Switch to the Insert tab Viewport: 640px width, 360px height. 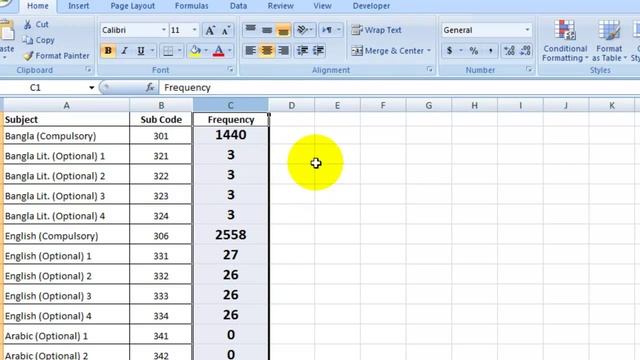79,6
